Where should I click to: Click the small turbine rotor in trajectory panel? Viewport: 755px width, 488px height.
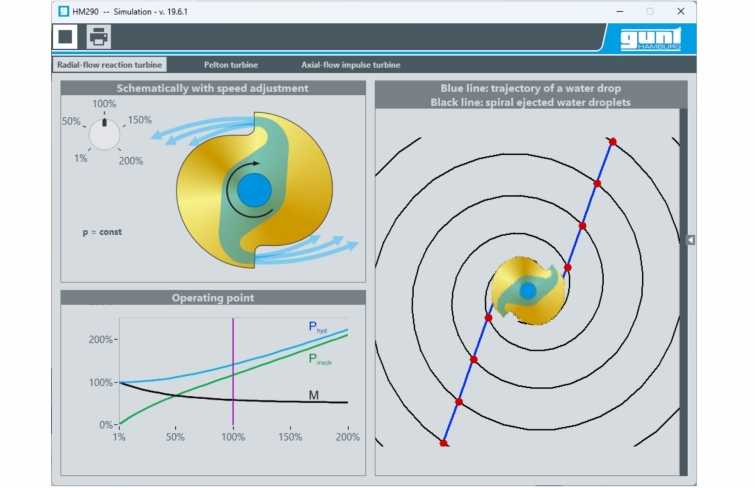[528, 290]
